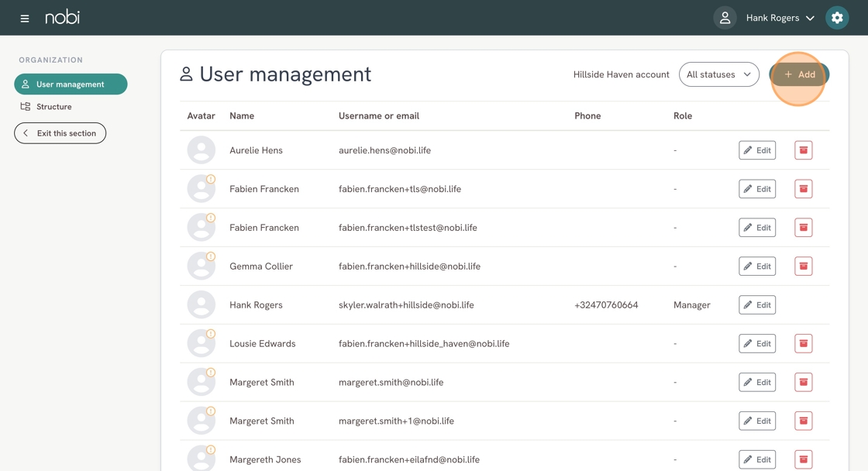The width and height of the screenshot is (868, 471).
Task: Edit user fabien.francken+tlstest@nobi.life
Action: 756,228
